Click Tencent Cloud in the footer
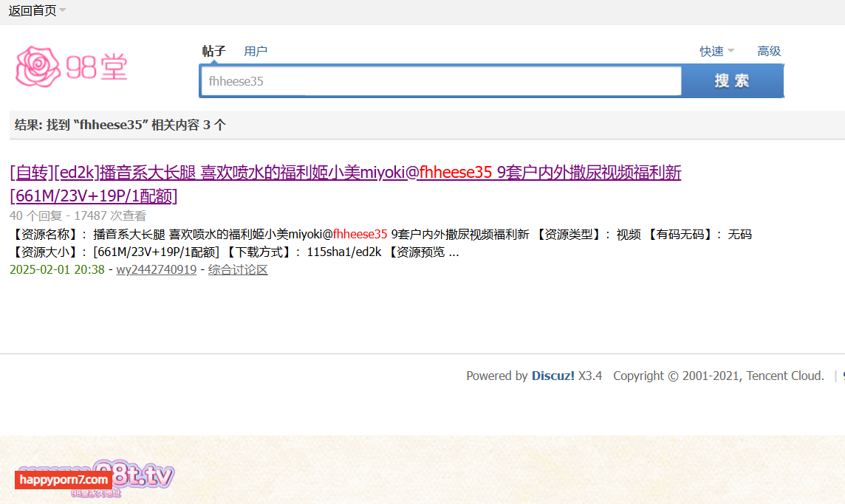This screenshot has width=845, height=504. click(785, 376)
